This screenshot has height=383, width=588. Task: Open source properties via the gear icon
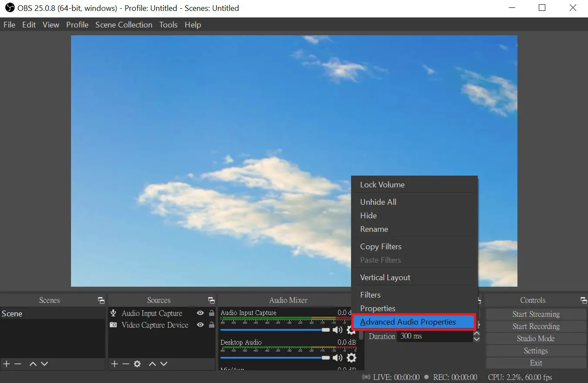coord(138,364)
